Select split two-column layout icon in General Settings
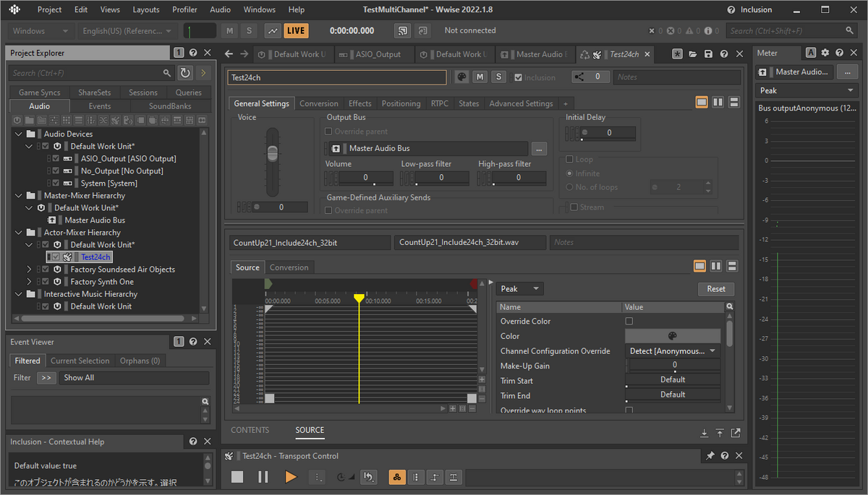 pyautogui.click(x=718, y=103)
